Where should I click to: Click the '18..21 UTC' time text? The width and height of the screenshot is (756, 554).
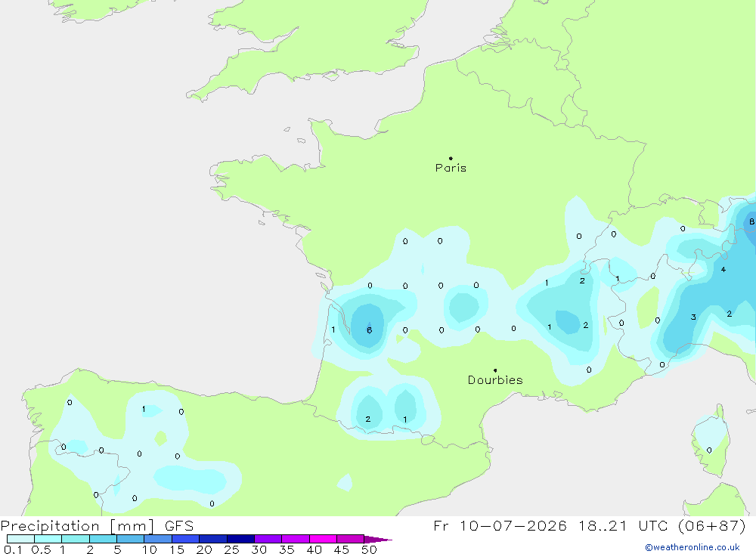pyautogui.click(x=625, y=525)
